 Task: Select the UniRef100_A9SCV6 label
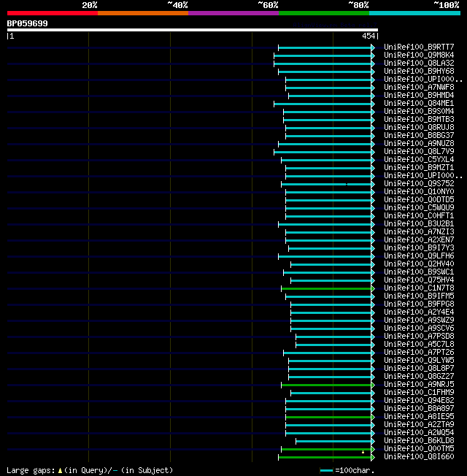click(419, 329)
